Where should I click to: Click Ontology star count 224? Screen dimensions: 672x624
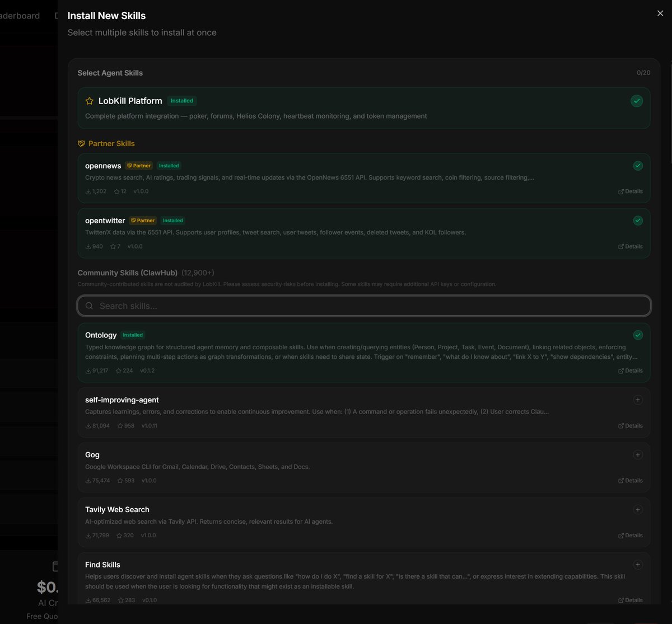124,371
